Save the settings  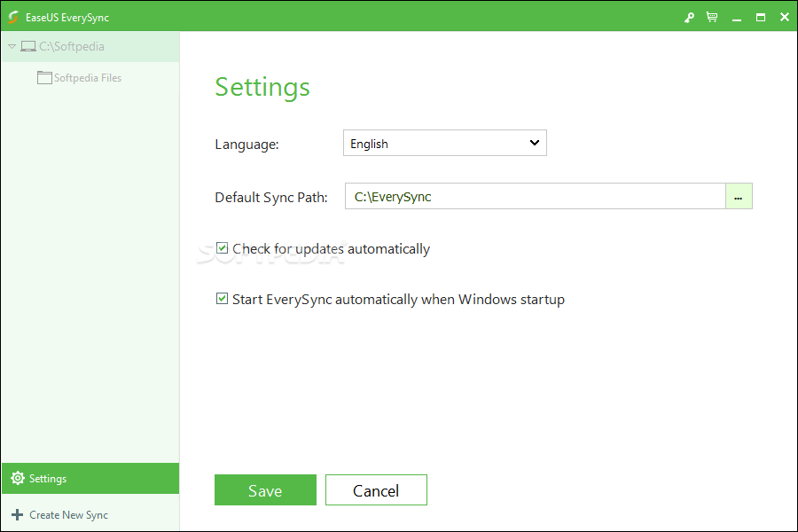point(265,489)
